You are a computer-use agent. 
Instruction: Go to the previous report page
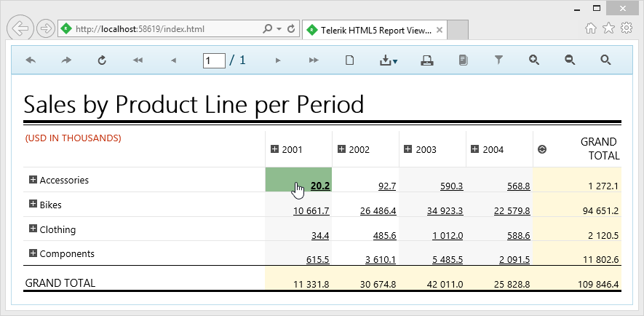coord(173,60)
